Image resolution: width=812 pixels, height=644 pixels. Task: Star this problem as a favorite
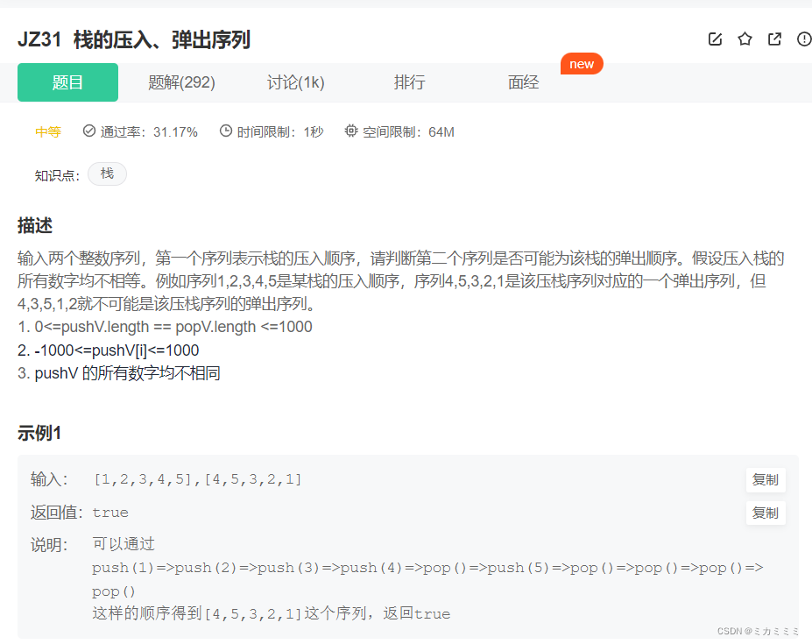tap(745, 39)
